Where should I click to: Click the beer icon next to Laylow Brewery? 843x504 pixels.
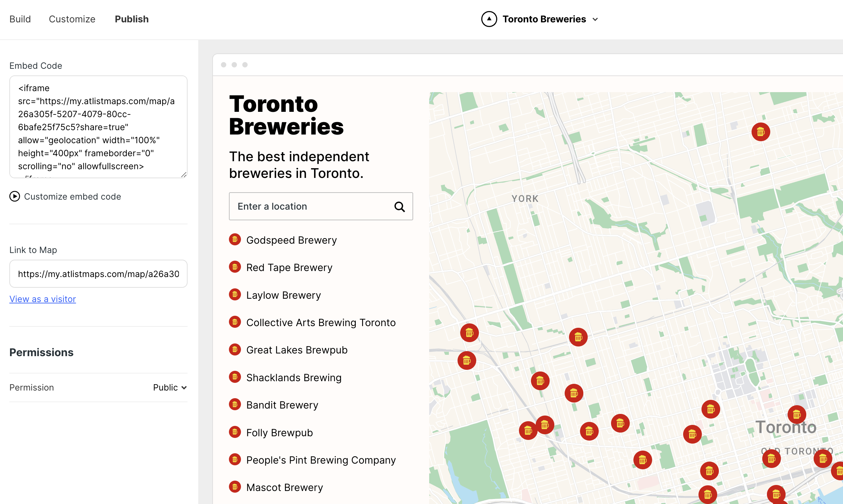tap(235, 294)
